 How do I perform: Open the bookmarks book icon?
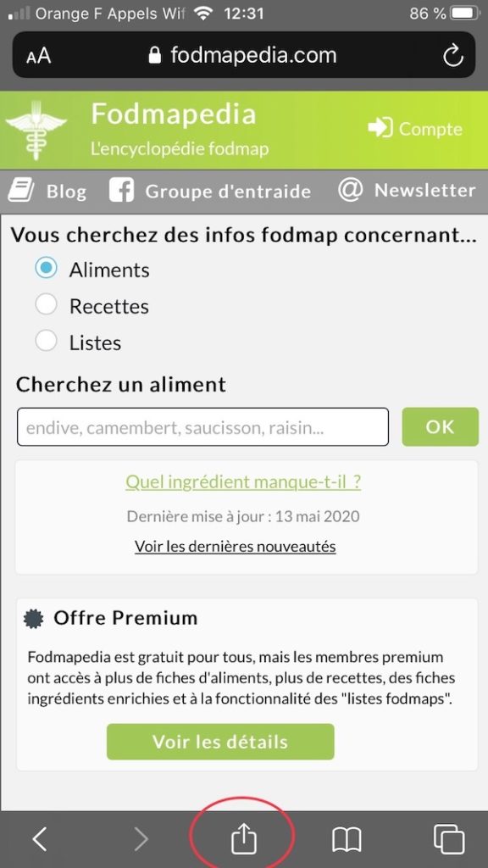click(347, 840)
